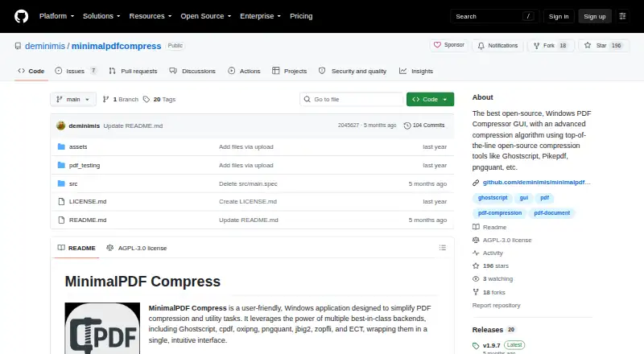View the 20 Tags link
Screen dimensions: 644x354
tap(159, 100)
